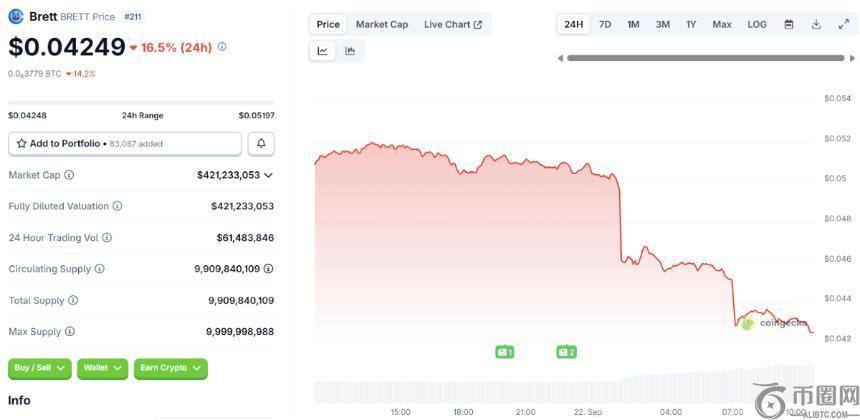Download the chart data
The width and height of the screenshot is (860, 420).
pyautogui.click(x=816, y=24)
